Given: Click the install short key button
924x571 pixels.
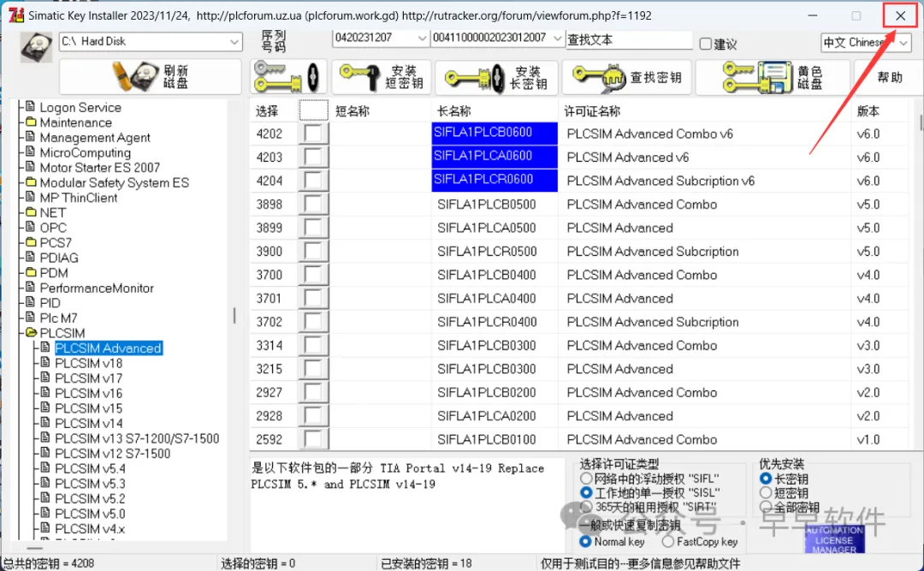Looking at the screenshot, I should (382, 77).
